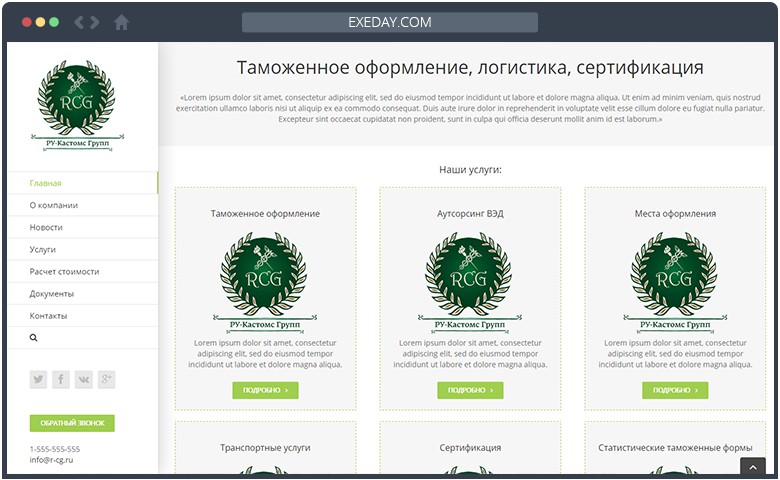The image size is (780, 480).
Task: Click ПОДРОБНО under Таможенное оформление
Action: coord(265,390)
